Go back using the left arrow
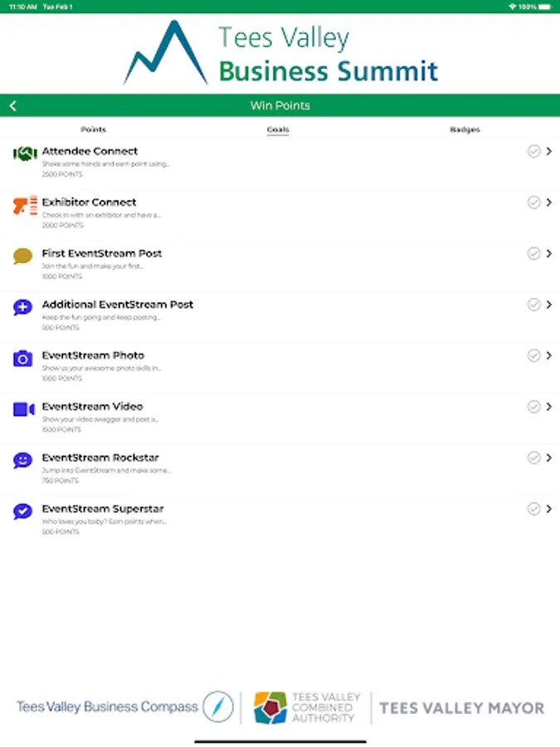 (12, 105)
